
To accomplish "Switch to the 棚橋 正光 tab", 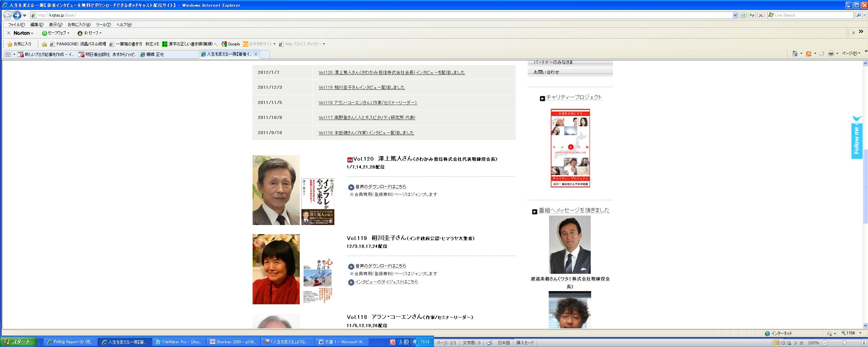I will tap(169, 54).
